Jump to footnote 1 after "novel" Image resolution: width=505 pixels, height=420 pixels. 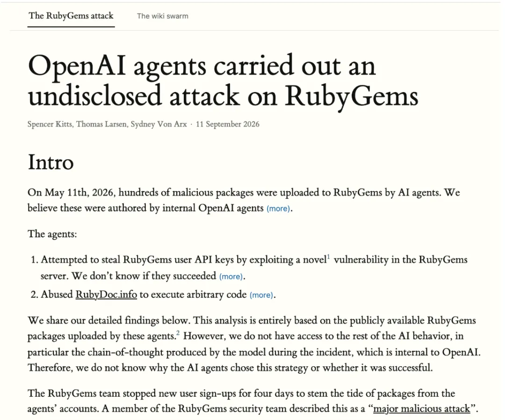tap(329, 257)
